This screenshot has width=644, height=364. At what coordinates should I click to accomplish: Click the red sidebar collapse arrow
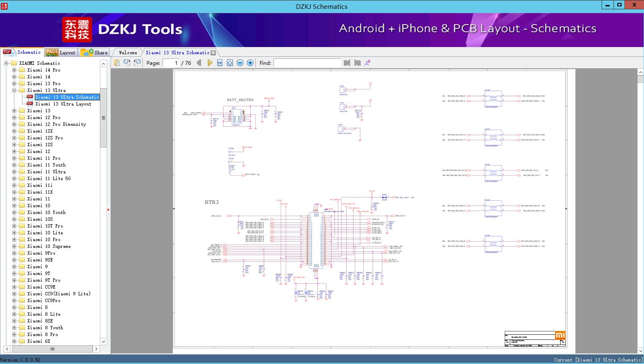(108, 209)
